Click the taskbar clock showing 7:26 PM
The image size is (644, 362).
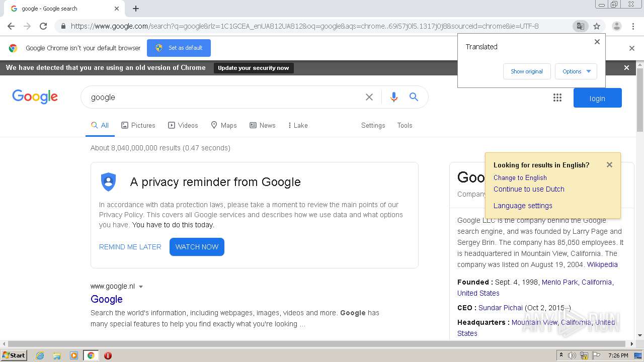[x=618, y=355]
